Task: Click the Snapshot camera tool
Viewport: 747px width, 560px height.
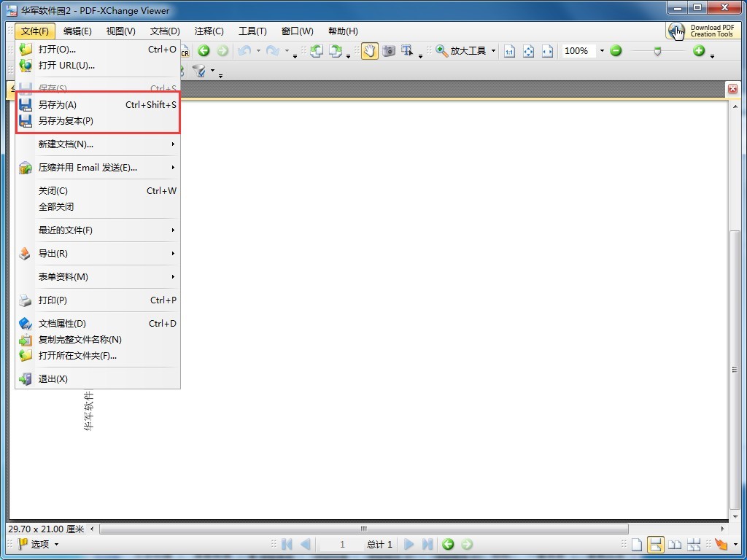Action: (x=389, y=51)
